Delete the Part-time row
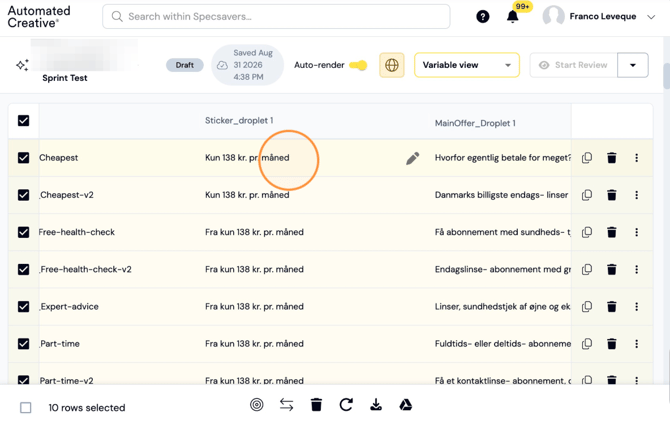The height and width of the screenshot is (425, 670). tap(611, 343)
